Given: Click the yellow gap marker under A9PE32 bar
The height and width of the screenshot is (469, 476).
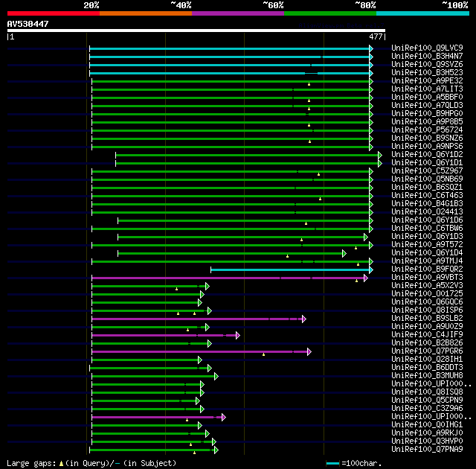Looking at the screenshot, I should tap(309, 84).
